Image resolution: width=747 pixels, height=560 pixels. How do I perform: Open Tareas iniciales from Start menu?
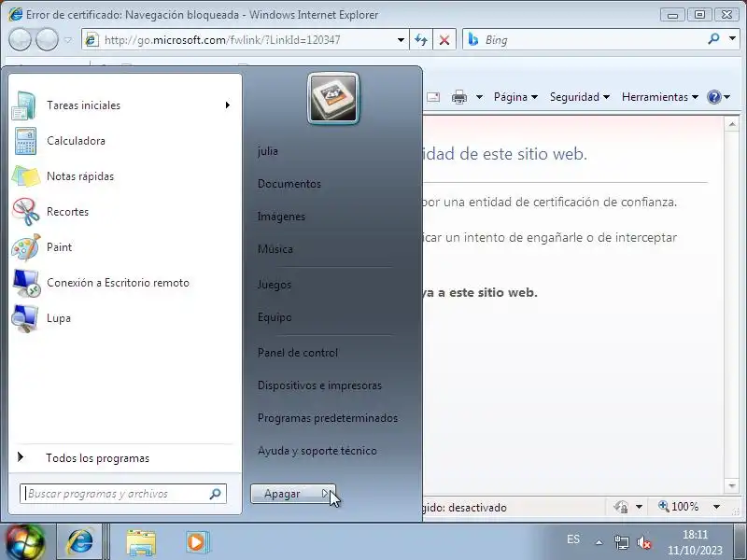tap(123, 105)
